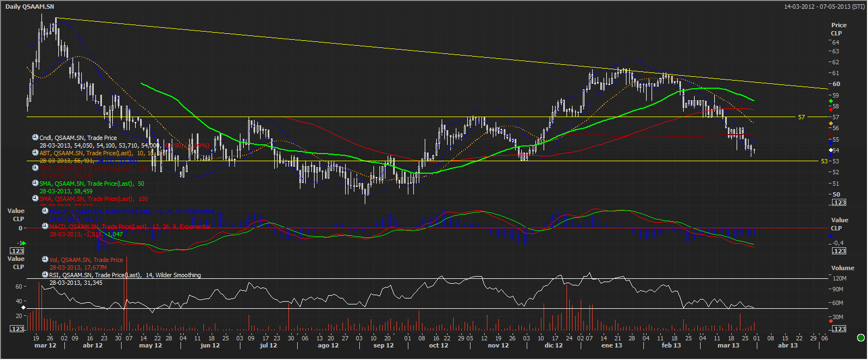
Task: Click the green status circle at bottom right
Action: point(861,338)
